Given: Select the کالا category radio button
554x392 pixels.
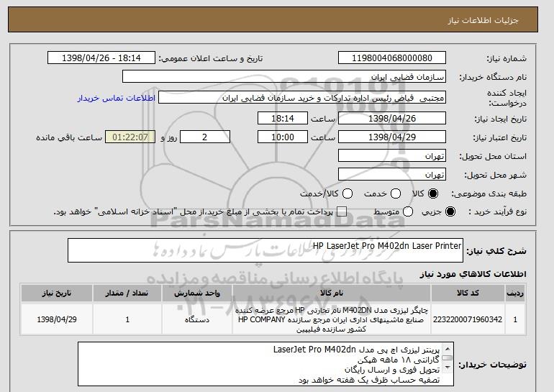Looking at the screenshot, I should [433, 193].
